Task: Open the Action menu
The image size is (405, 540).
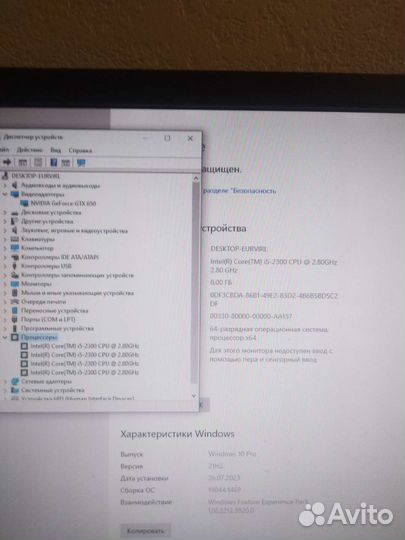Action: pos(30,150)
